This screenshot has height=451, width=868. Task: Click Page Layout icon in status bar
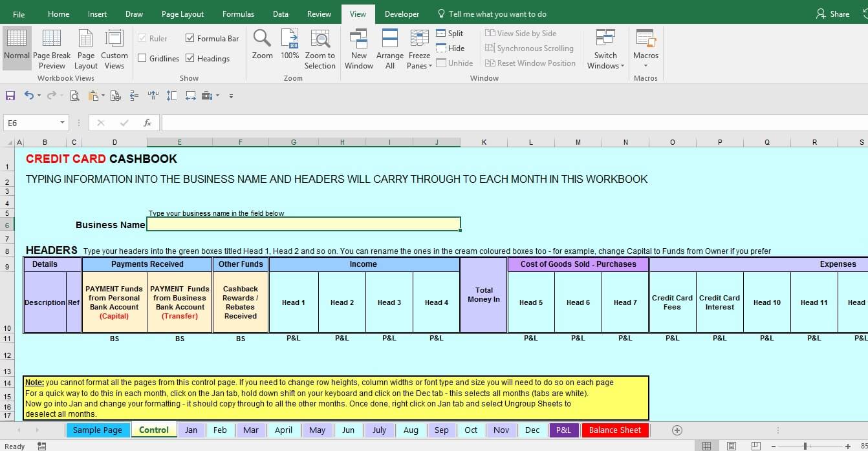pos(731,446)
